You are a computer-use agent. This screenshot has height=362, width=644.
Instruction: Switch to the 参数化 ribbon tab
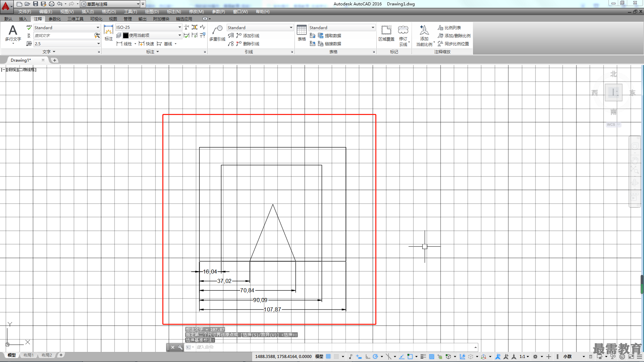tap(55, 19)
